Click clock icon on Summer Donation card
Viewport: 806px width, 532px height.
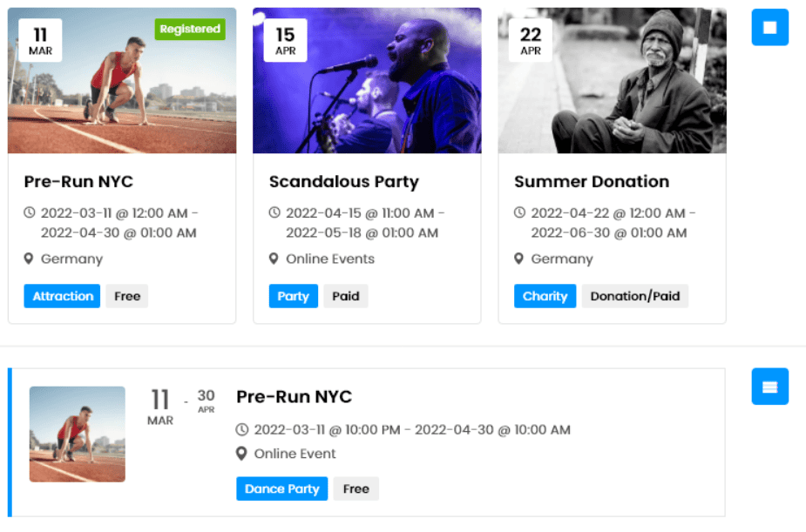[519, 212]
